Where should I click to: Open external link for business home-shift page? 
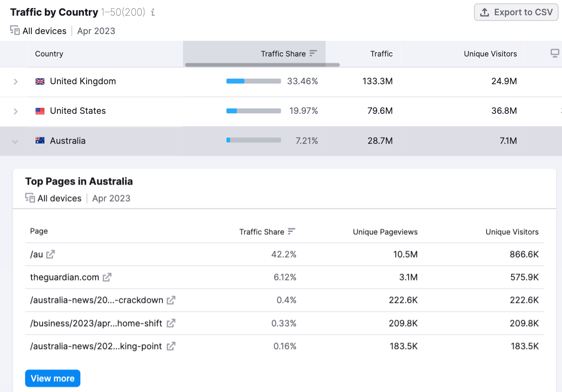point(171,323)
